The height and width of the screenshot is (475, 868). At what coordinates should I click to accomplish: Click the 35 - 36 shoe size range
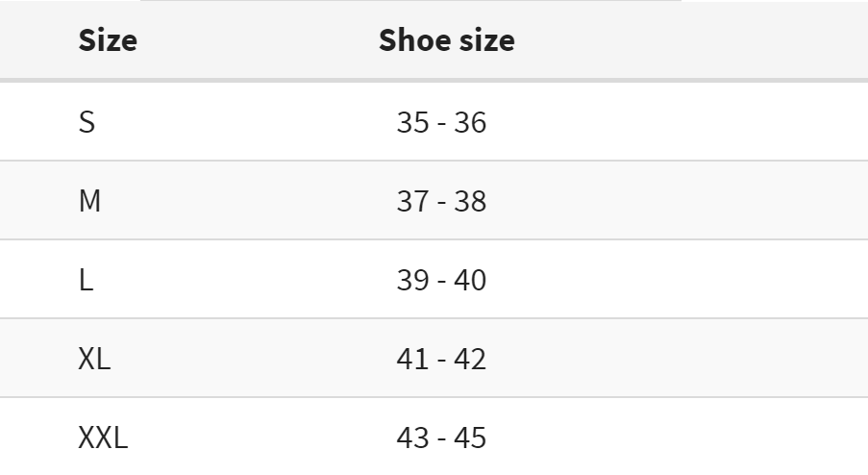click(x=441, y=123)
